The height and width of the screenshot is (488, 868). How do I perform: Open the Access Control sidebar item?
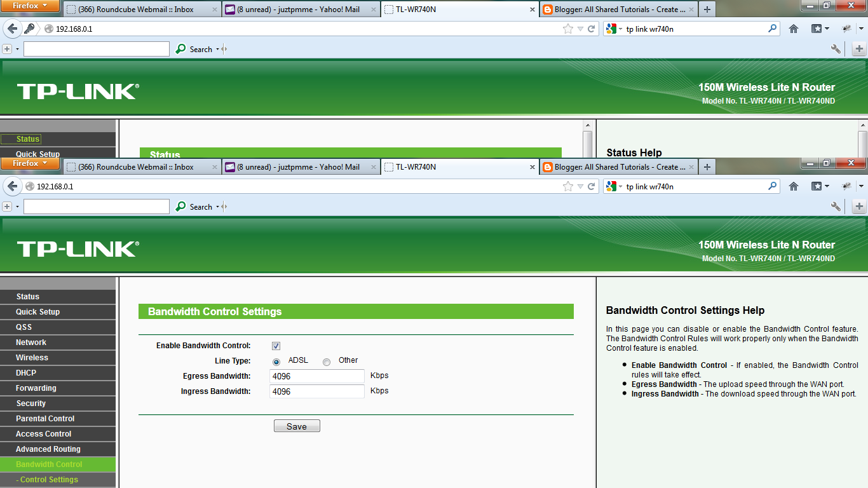[58, 434]
